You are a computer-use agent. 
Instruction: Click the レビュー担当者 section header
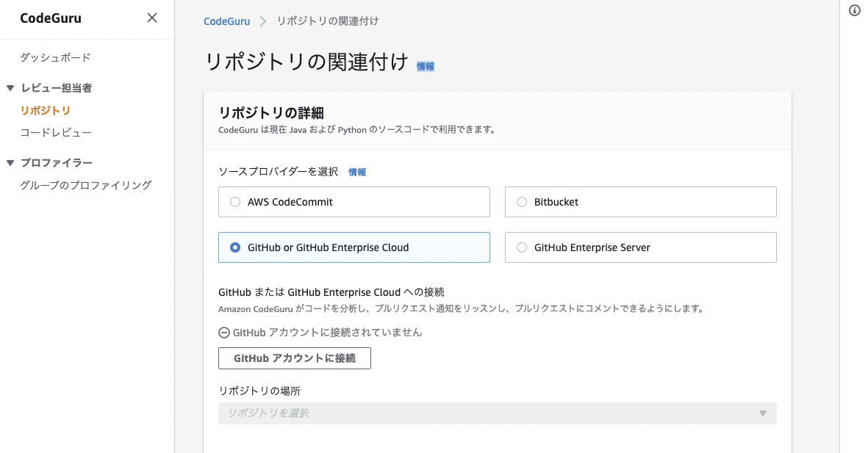[57, 88]
